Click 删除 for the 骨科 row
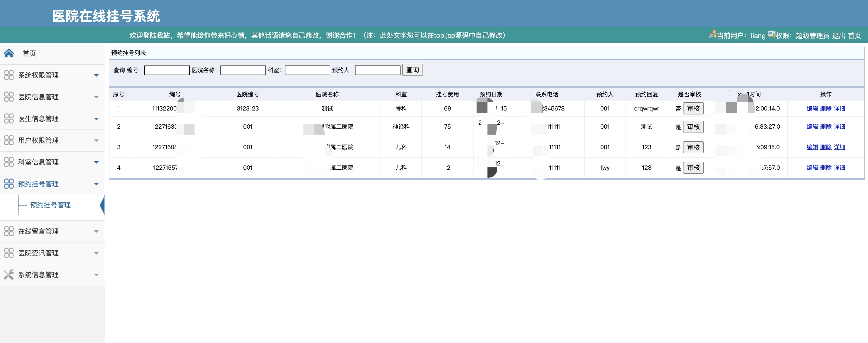 pyautogui.click(x=825, y=108)
